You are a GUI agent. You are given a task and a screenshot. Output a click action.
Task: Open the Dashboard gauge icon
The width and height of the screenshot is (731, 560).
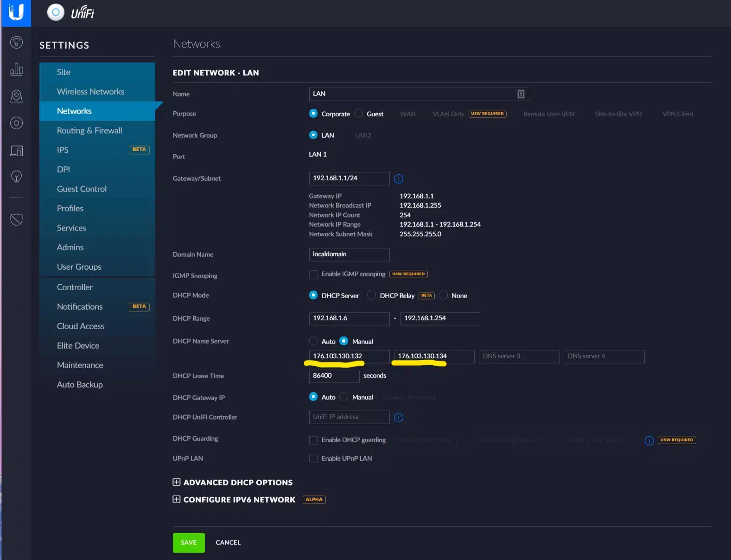[16, 43]
